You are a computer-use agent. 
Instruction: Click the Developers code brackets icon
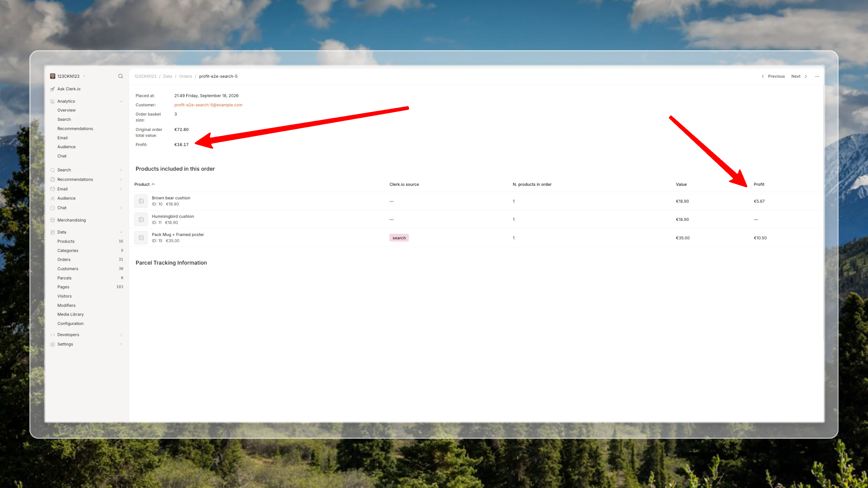52,335
